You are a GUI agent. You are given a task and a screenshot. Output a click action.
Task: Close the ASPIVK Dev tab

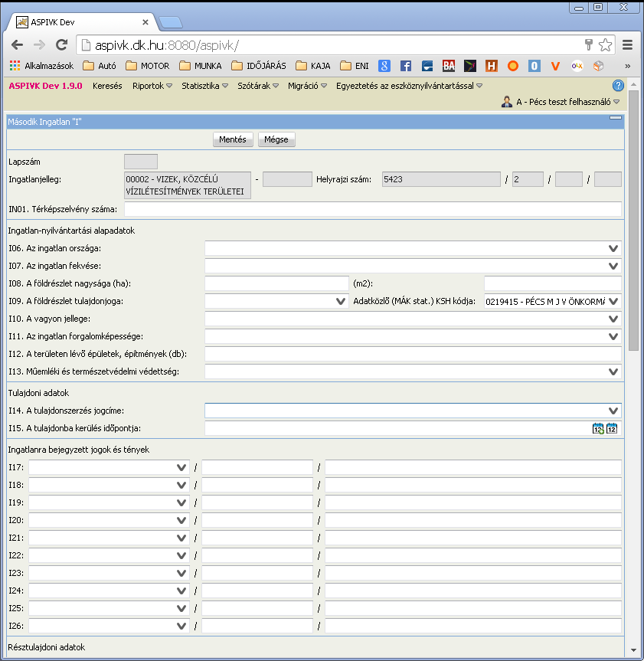(x=145, y=22)
